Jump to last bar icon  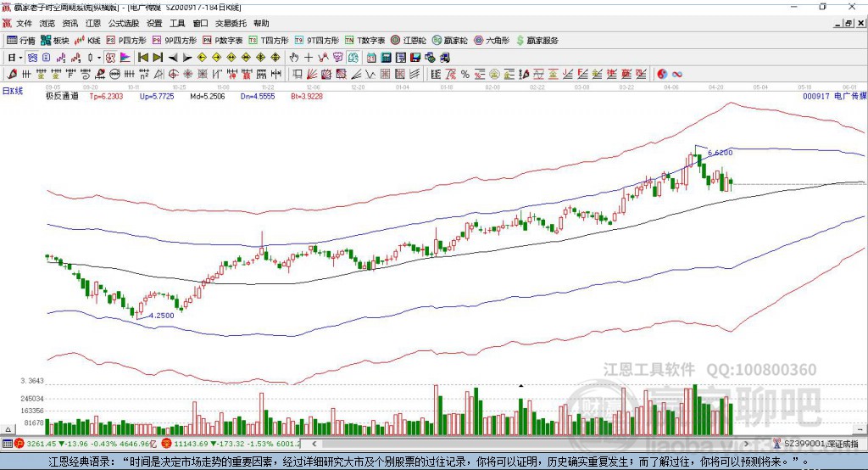158,58
